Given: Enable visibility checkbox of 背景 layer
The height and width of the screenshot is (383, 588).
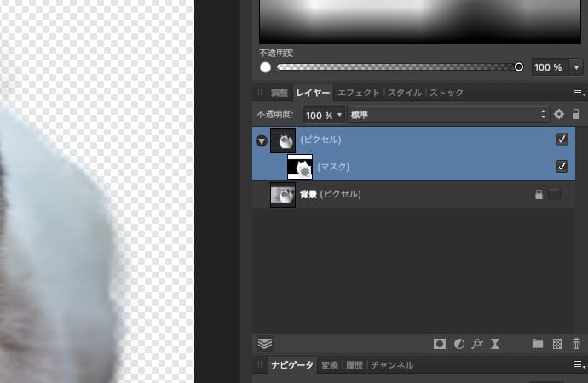Looking at the screenshot, I should (555, 194).
